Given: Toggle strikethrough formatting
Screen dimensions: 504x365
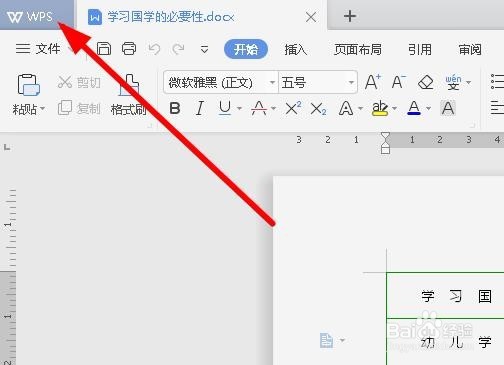Looking at the screenshot, I should 259,108.
